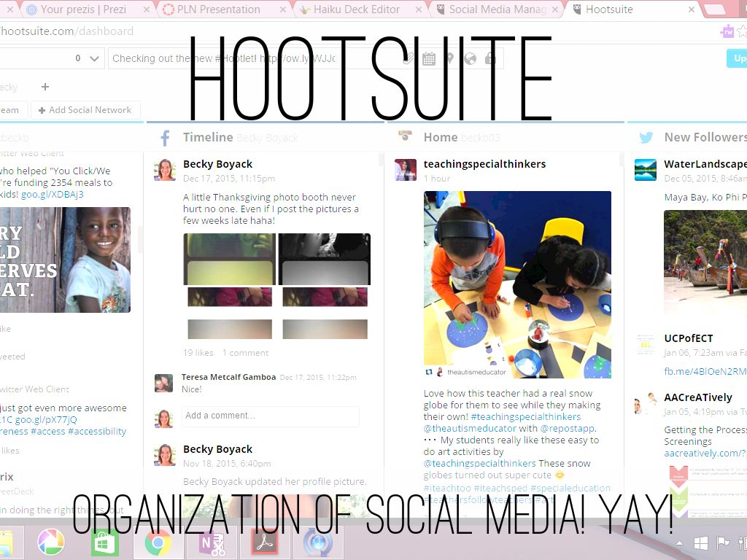Click the Add Social Network button

tap(84, 110)
